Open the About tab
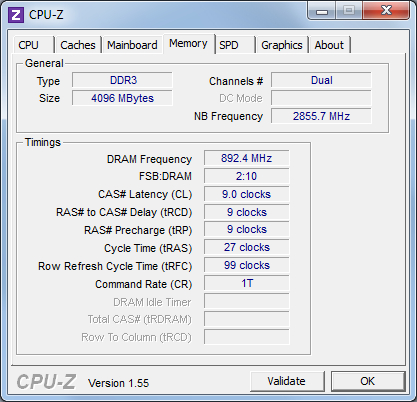Viewport: 417px width, 402px height. click(330, 45)
